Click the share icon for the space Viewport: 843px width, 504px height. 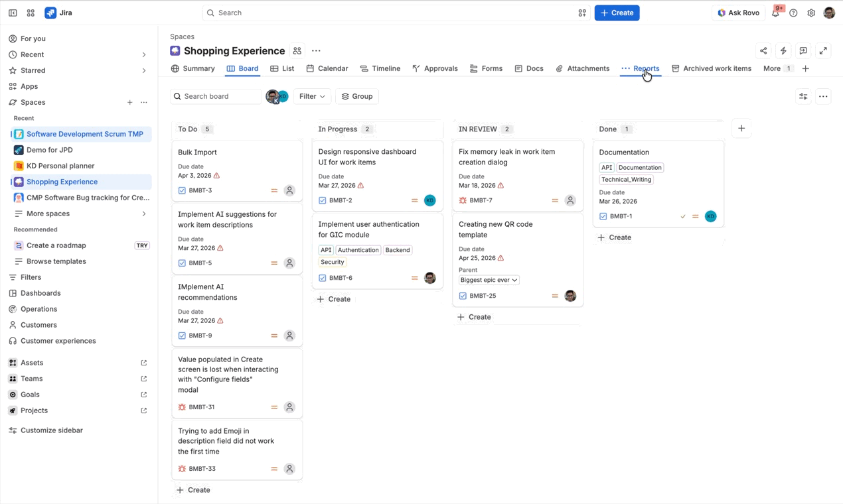(x=763, y=51)
